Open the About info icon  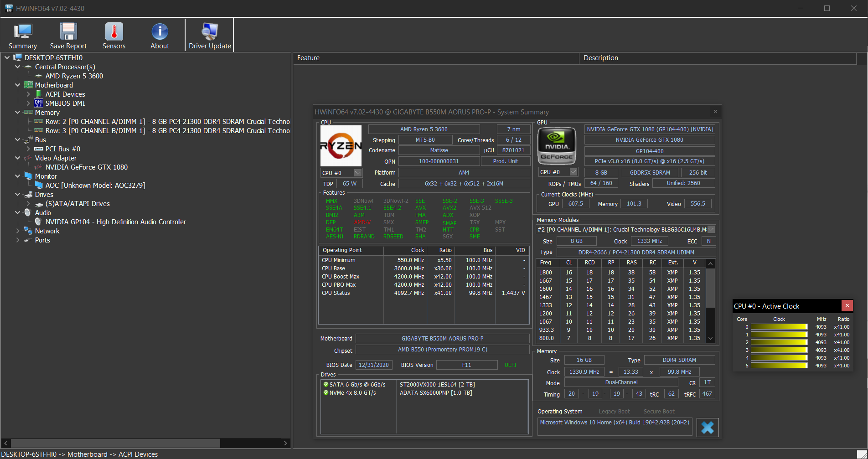point(160,31)
